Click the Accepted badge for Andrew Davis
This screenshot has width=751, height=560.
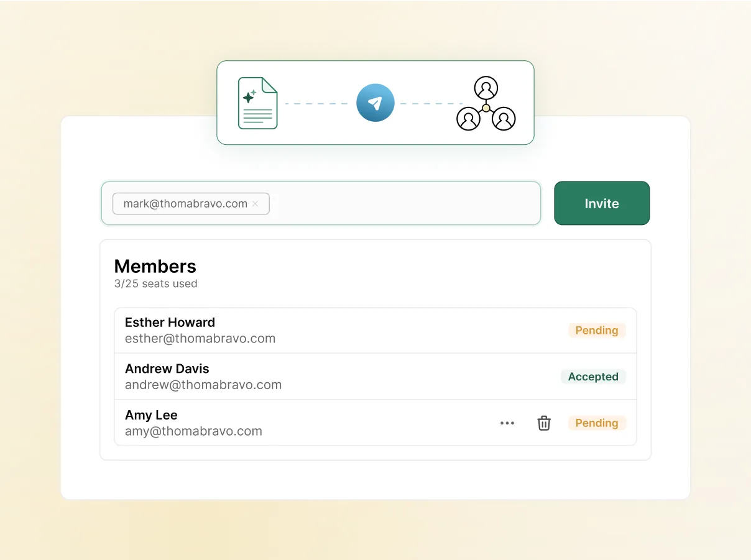click(593, 376)
